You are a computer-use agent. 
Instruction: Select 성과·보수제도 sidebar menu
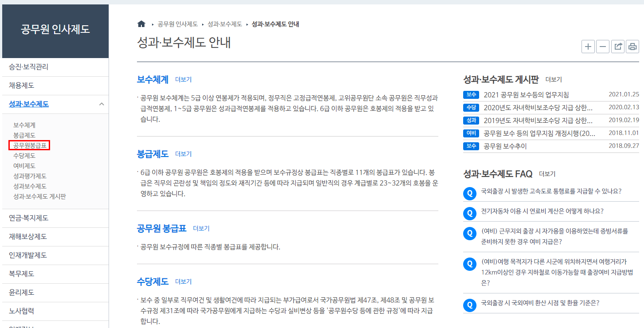coord(29,104)
